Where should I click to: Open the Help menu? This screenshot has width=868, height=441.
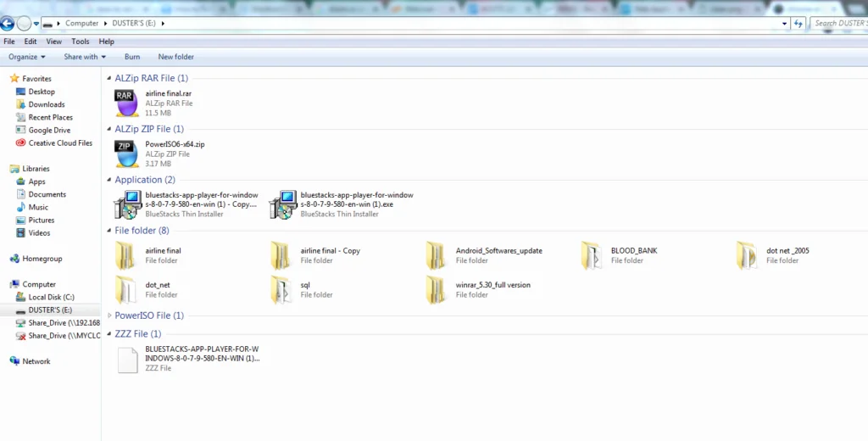[106, 42]
